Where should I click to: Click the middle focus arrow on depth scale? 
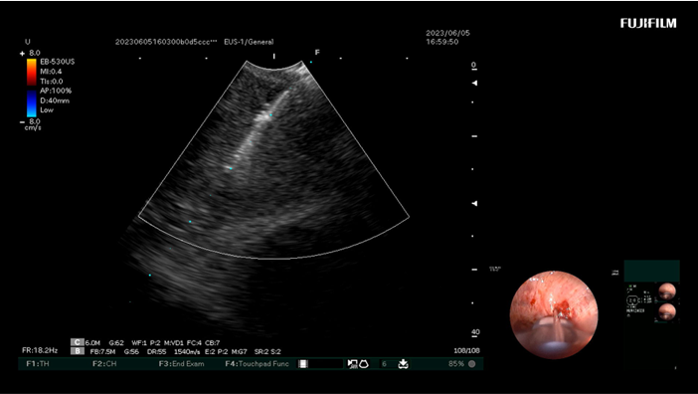click(x=475, y=203)
